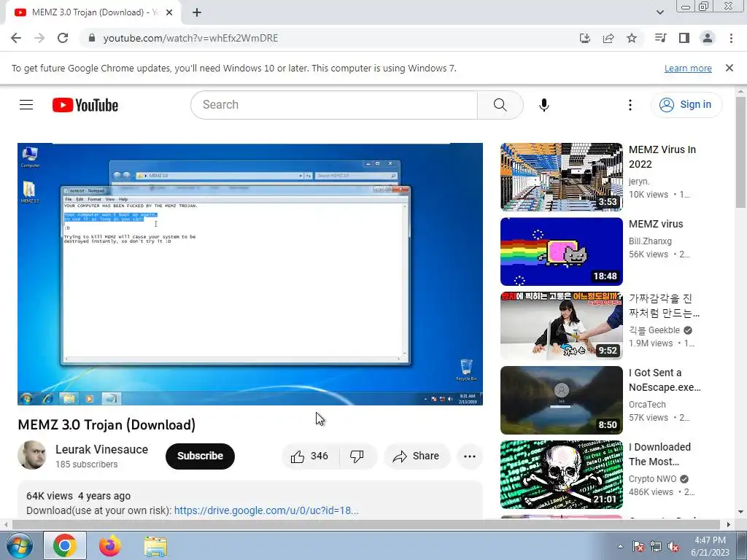Open Chrome media controls icon

click(660, 38)
